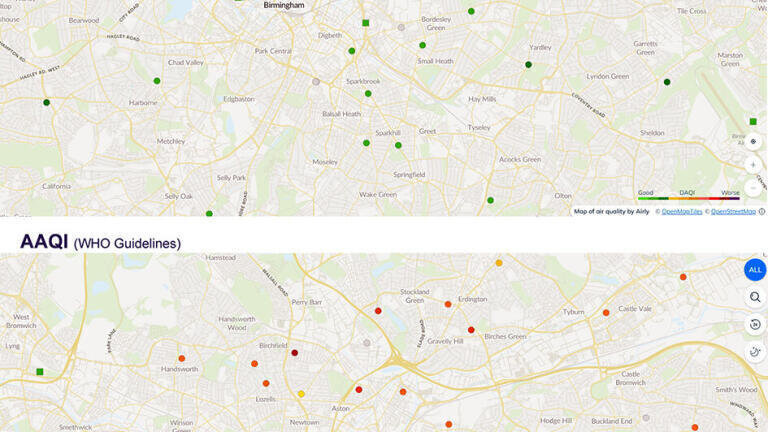Select the green sensor below Acocks Green

coord(490,200)
